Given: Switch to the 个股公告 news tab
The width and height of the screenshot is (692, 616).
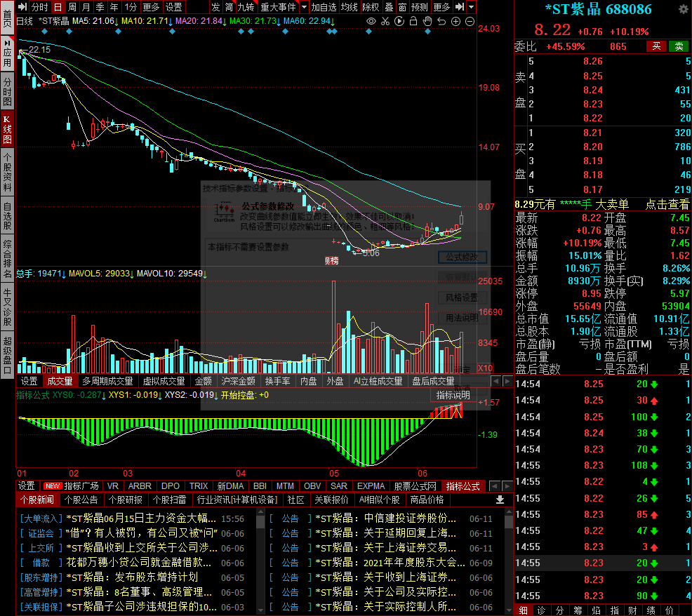Looking at the screenshot, I should point(81,500).
